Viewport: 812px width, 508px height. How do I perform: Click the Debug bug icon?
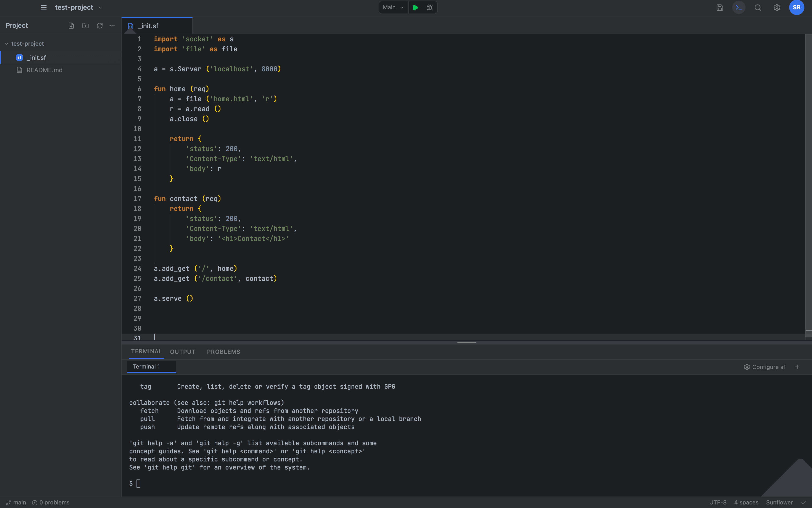click(430, 7)
